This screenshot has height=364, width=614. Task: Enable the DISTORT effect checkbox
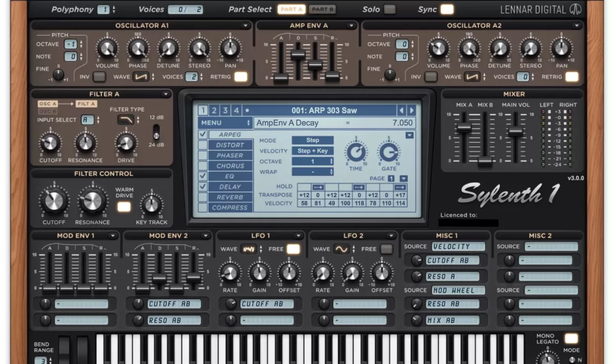[x=203, y=145]
